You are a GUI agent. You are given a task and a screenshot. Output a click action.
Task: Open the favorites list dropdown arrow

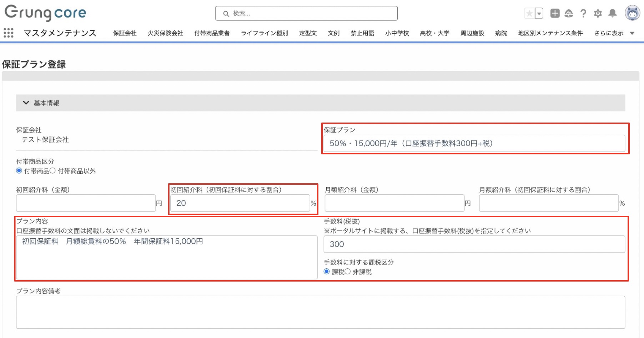pyautogui.click(x=539, y=14)
